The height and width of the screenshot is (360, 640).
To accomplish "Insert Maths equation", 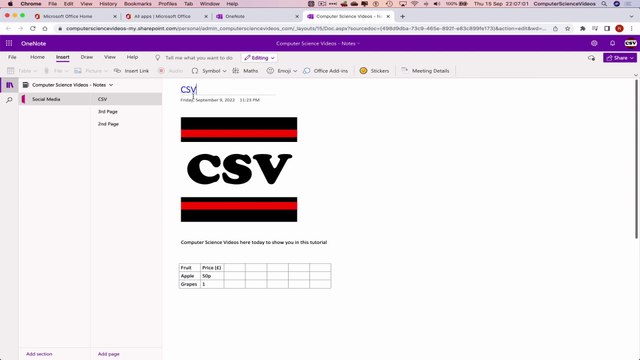I will point(245,71).
